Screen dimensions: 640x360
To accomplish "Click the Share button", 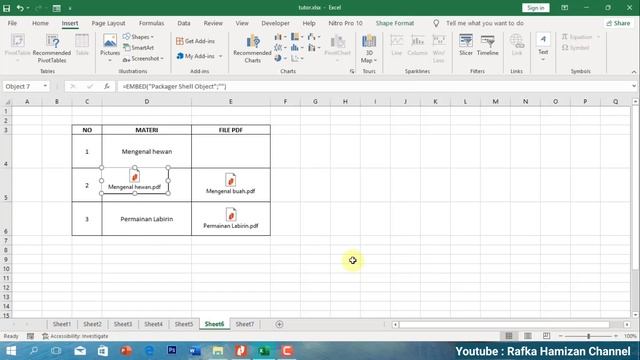I will pyautogui.click(x=618, y=23).
